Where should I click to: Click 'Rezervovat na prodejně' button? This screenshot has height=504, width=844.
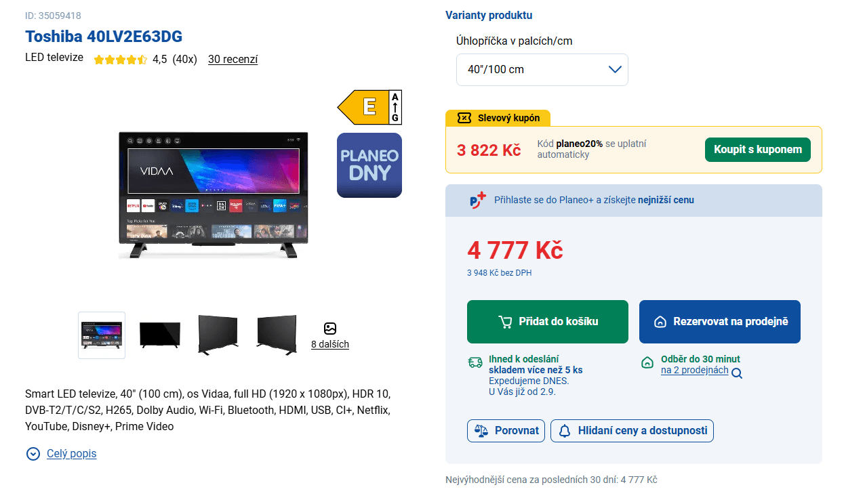coord(720,322)
